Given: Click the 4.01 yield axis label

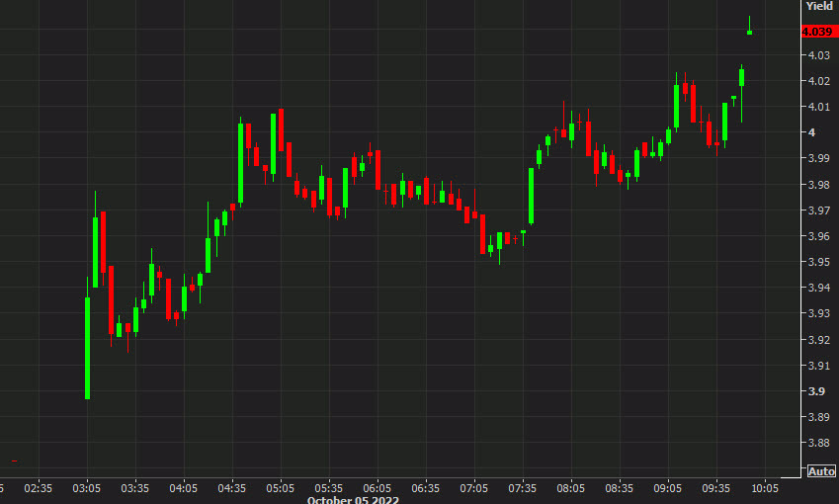Looking at the screenshot, I should pyautogui.click(x=818, y=107).
